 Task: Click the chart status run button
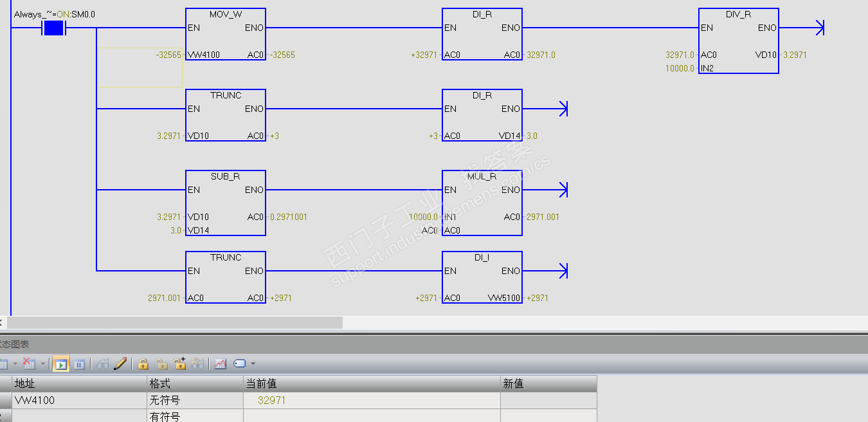pos(60,364)
